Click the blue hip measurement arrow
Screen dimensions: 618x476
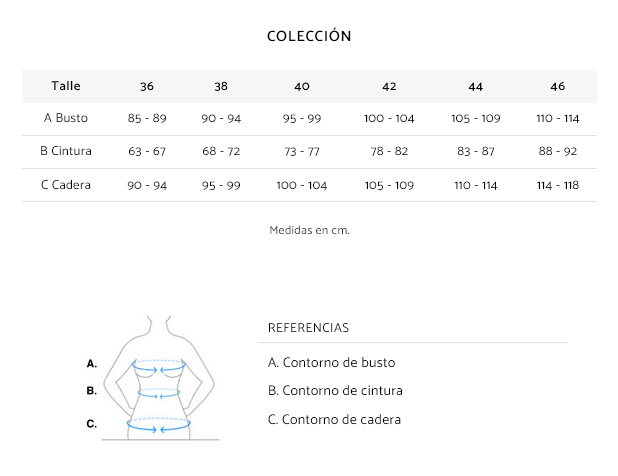pos(158,425)
